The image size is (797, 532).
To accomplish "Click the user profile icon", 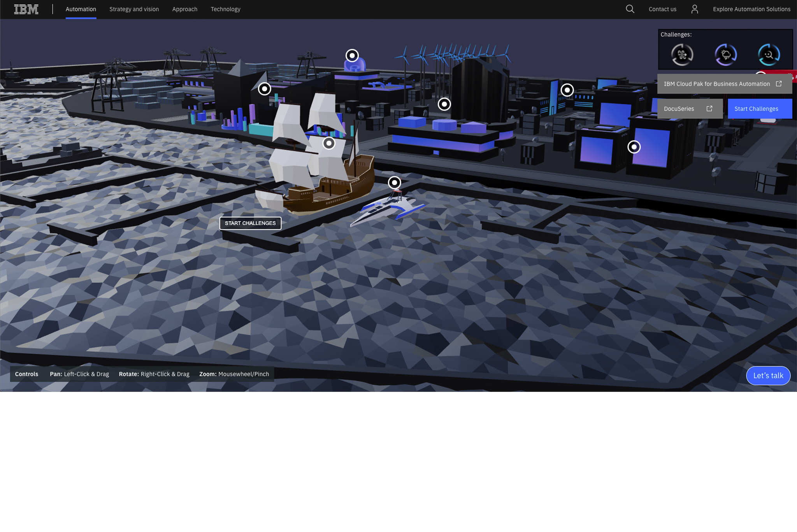I will click(695, 9).
